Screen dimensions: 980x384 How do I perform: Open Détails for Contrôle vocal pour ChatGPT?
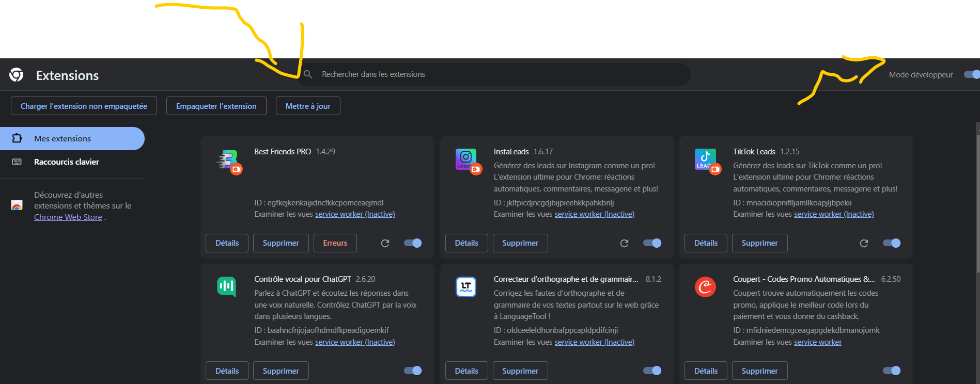227,371
